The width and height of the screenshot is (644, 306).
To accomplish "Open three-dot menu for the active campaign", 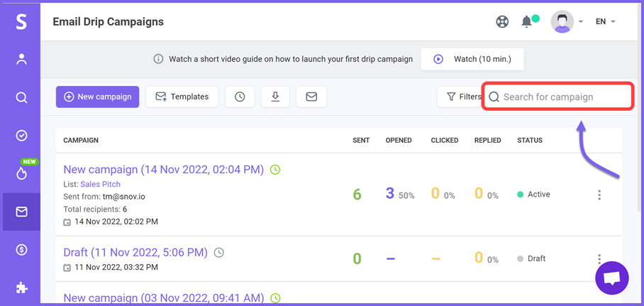I will (x=599, y=195).
